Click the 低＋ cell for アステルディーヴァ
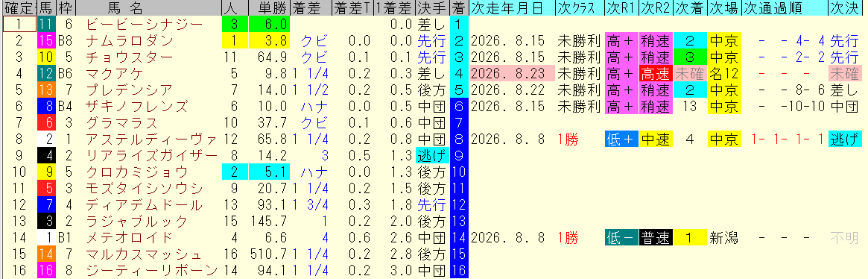Screen dimensions: 868x279 click(621, 139)
